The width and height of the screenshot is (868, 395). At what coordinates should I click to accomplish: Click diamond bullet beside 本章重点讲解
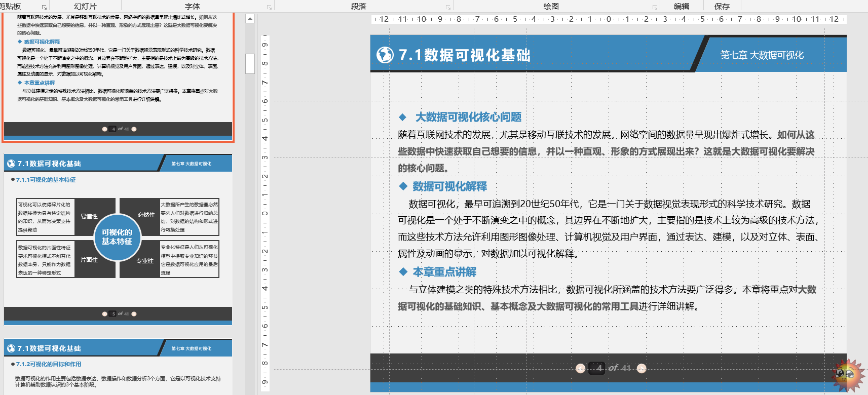(x=403, y=272)
